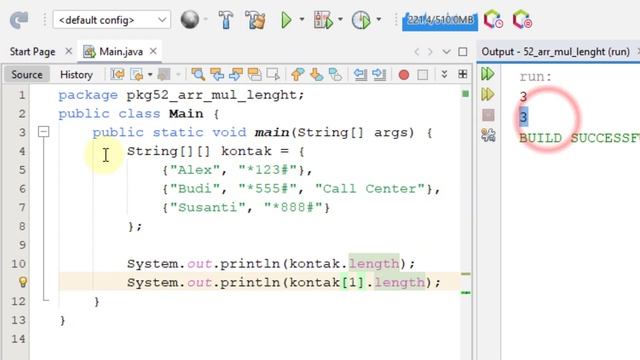Switch to Source view
Screen dimensions: 640x360
[x=27, y=74]
